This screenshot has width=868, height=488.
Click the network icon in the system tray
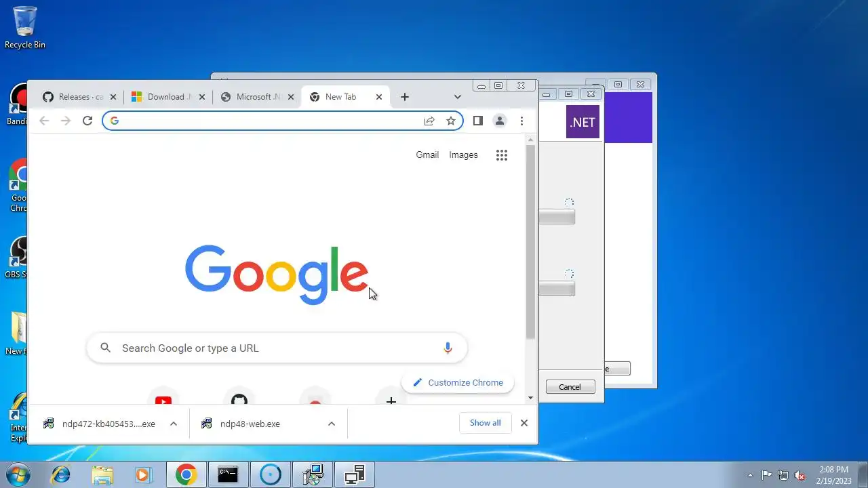tap(783, 475)
